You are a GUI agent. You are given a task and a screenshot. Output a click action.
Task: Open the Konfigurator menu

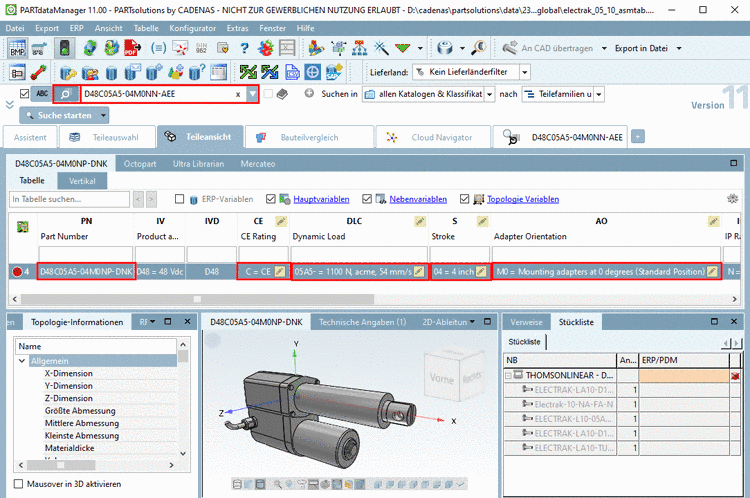[192, 28]
